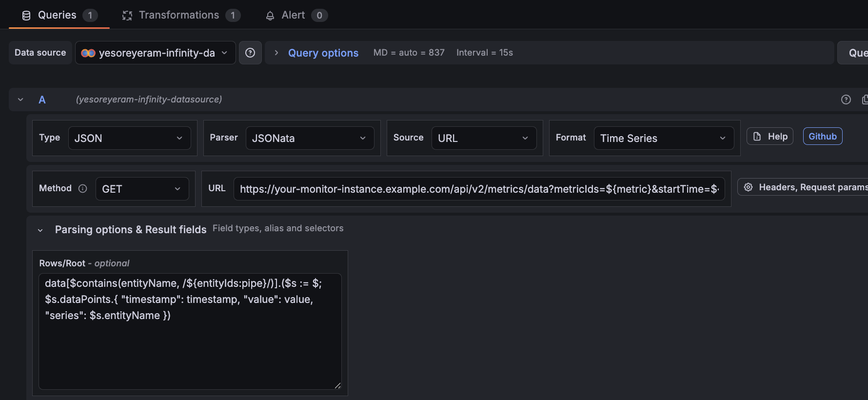
Task: Click the Github link button
Action: 823,137
